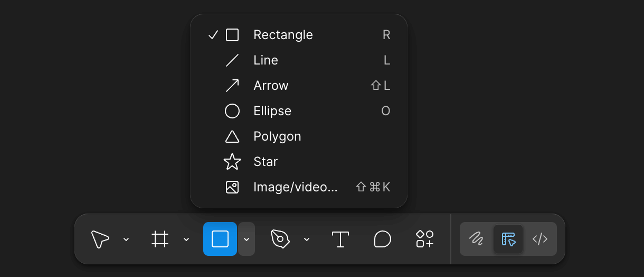Expand the Move tool options chevron
644x277 pixels.
tap(126, 239)
